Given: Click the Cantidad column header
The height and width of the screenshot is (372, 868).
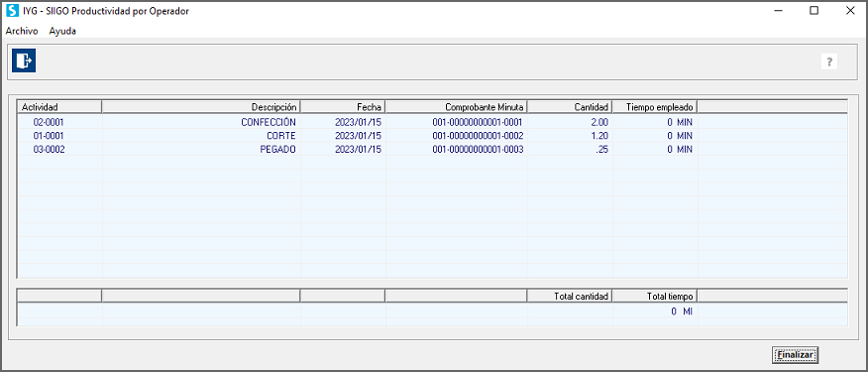Looking at the screenshot, I should click(x=570, y=106).
